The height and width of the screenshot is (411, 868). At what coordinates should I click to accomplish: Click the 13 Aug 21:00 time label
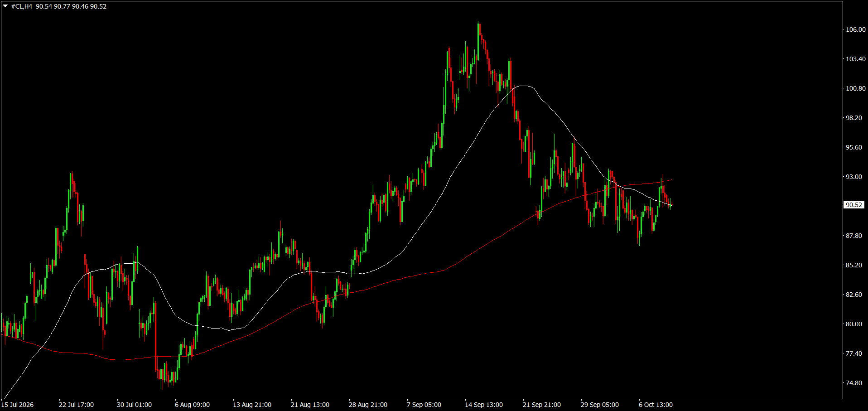tap(252, 405)
